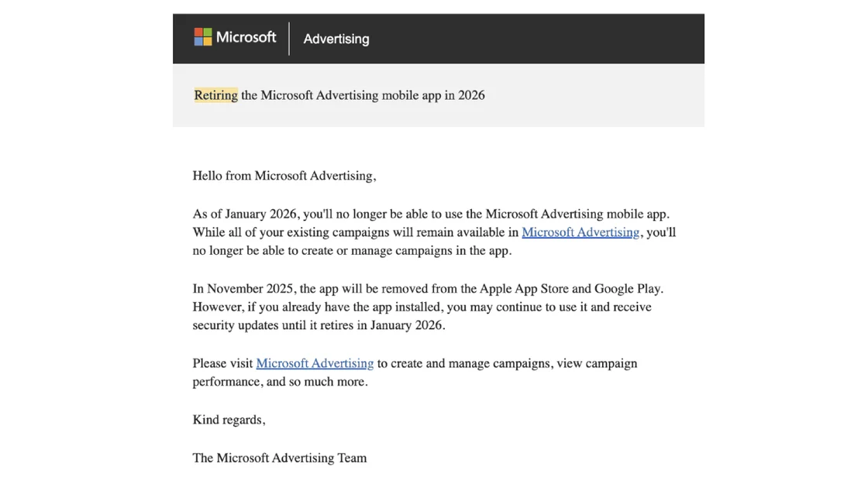Open the first Microsoft Advertising hyperlink

click(x=580, y=232)
